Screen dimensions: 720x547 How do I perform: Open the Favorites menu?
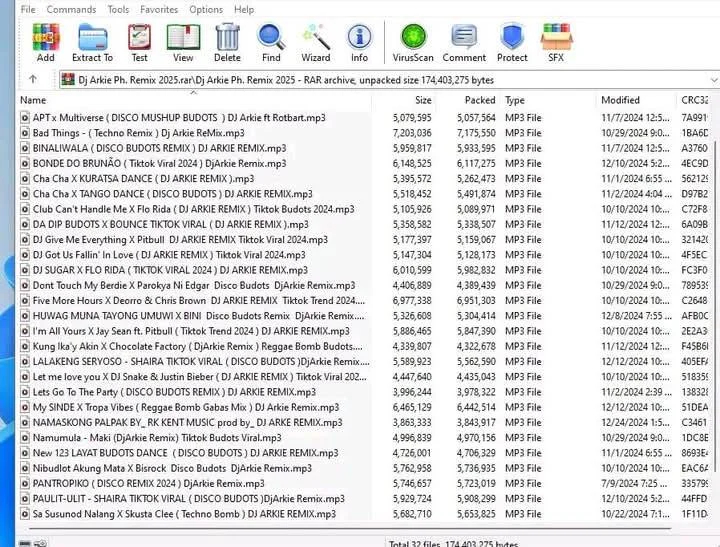(x=159, y=9)
